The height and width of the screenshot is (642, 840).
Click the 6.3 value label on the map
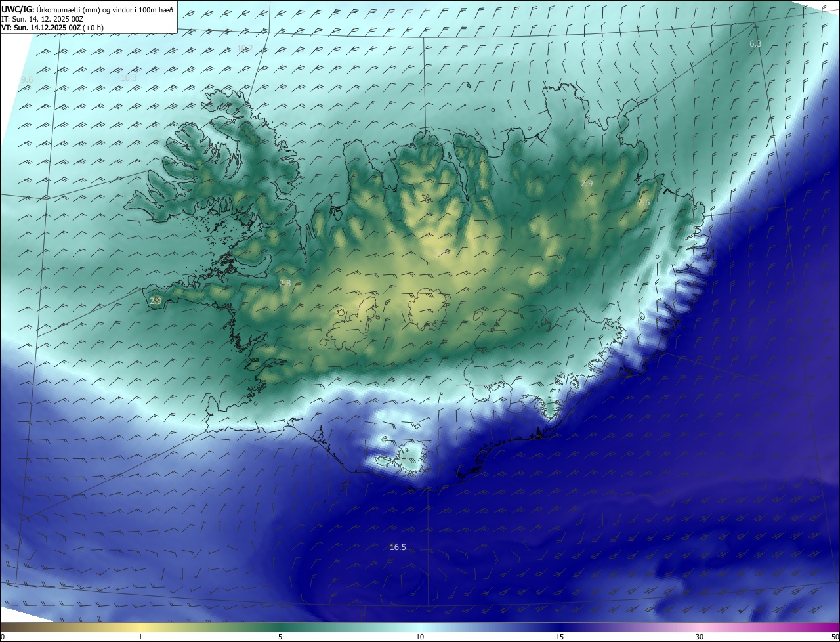(x=755, y=43)
